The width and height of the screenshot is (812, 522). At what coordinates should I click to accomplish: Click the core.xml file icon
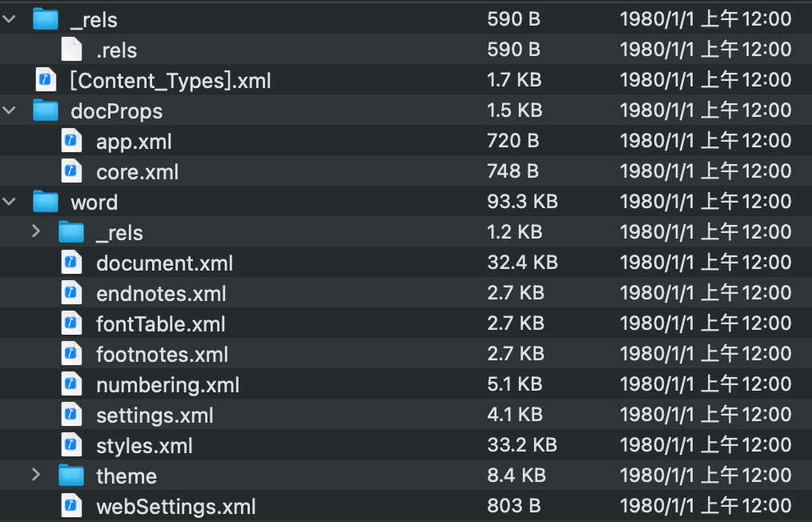[x=71, y=171]
